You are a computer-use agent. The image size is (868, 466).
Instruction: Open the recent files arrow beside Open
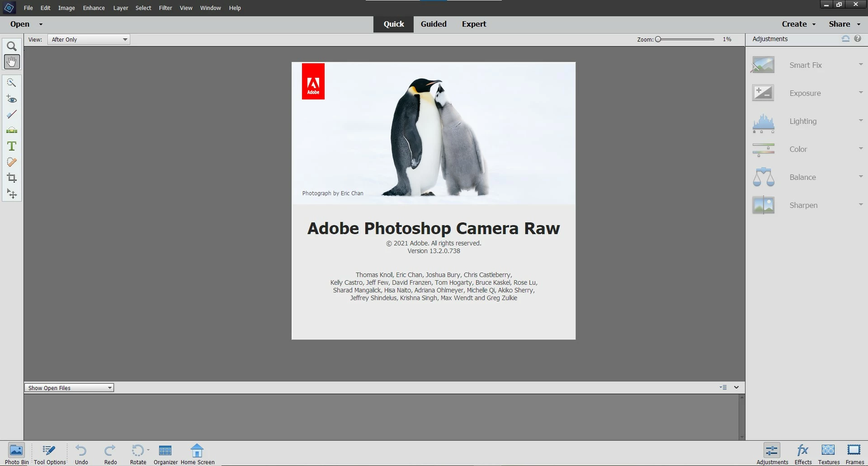[41, 24]
